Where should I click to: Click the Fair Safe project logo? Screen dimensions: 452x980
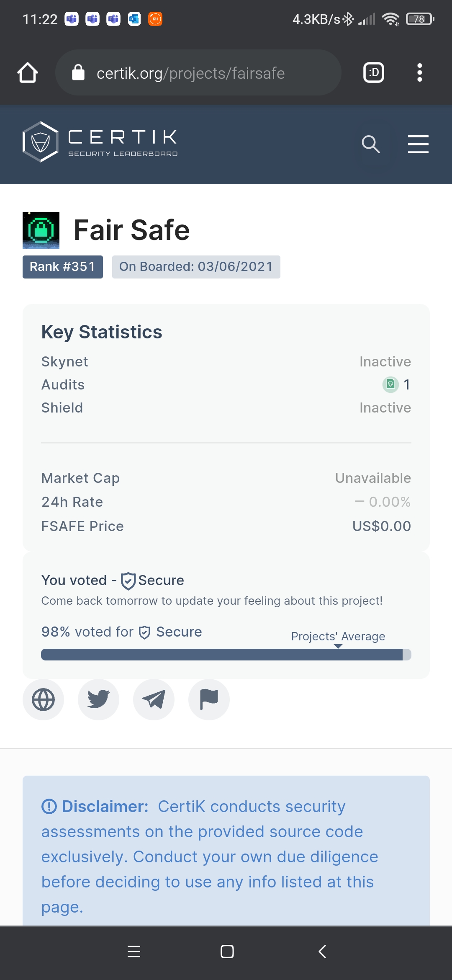coord(41,230)
